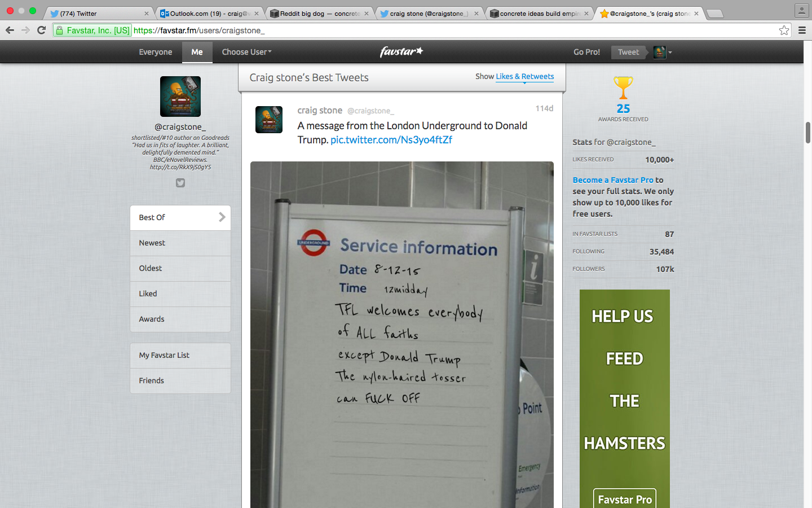Click the browser forward arrow

pyautogui.click(x=25, y=30)
